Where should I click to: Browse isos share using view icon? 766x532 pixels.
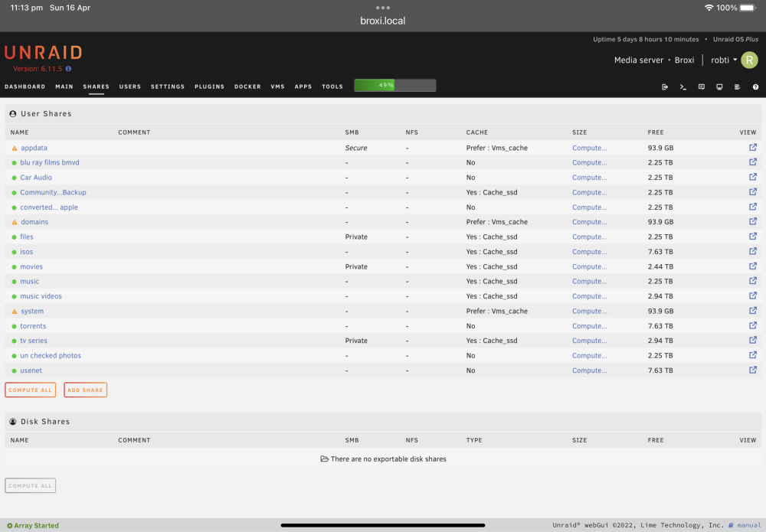(x=753, y=251)
